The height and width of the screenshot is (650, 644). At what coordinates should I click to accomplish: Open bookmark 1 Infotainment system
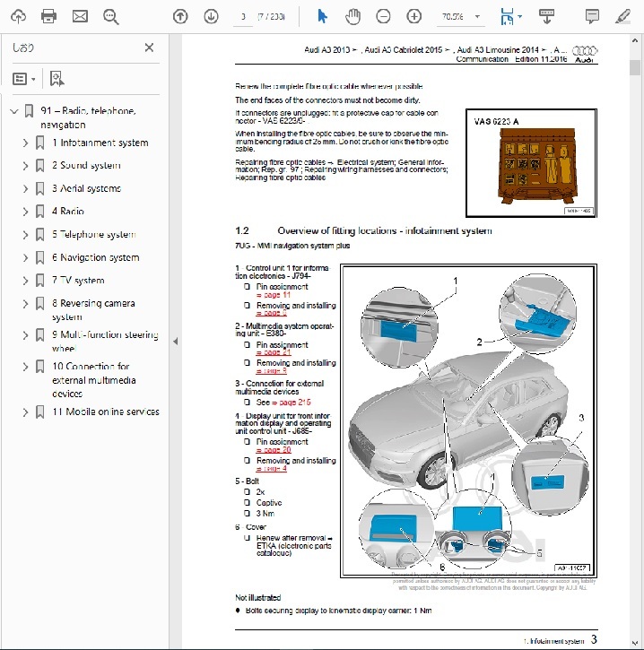click(x=100, y=143)
